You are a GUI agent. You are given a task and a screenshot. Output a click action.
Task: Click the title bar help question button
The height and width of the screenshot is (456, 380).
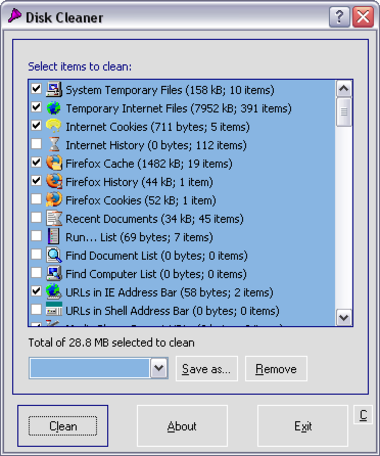click(339, 16)
